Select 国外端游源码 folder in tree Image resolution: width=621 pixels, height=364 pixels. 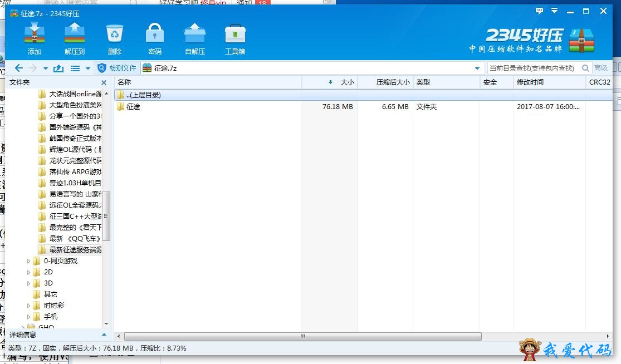tap(70, 127)
